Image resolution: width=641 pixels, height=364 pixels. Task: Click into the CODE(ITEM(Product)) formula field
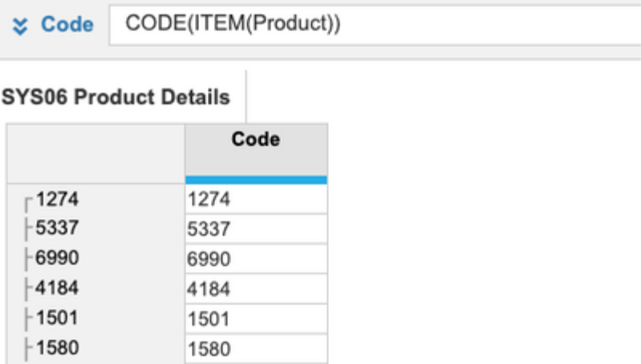click(x=375, y=25)
